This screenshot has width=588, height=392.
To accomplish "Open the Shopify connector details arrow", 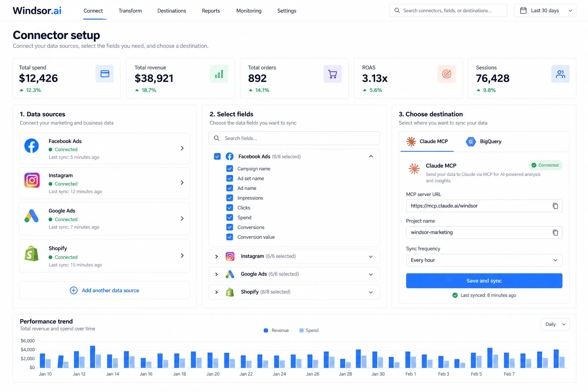I will click(x=182, y=255).
